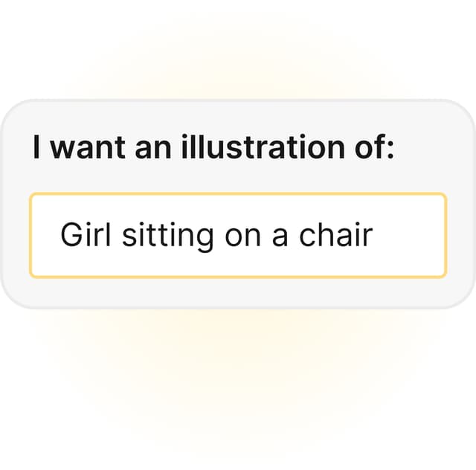Image resolution: width=476 pixels, height=470 pixels.
Task: Click empty space after "chair" in the field
Action: coord(409,235)
